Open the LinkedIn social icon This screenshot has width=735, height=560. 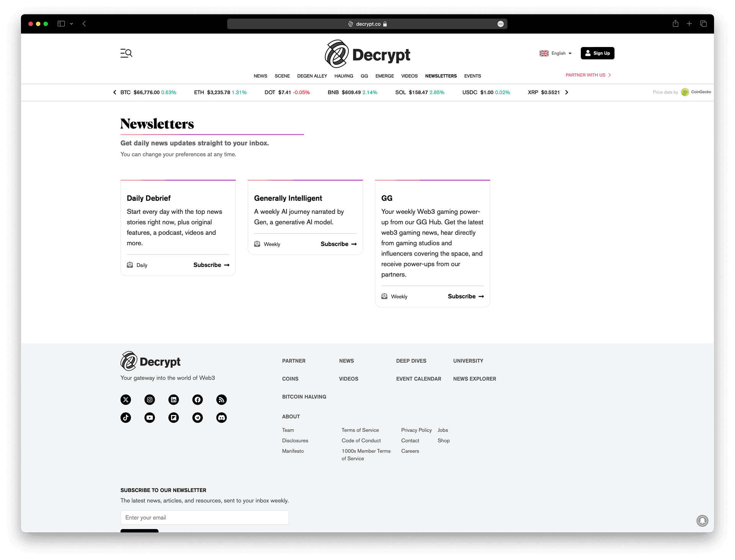[173, 400]
